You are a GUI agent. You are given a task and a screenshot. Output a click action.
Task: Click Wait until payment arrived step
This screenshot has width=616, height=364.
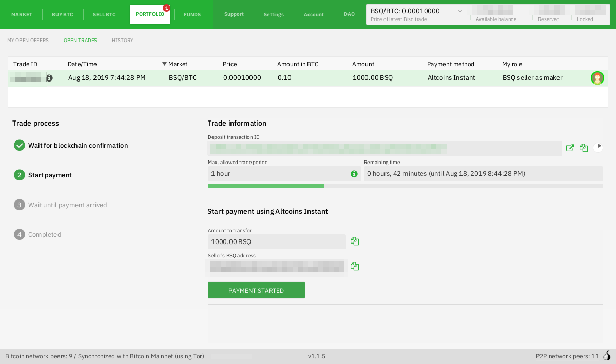point(61,205)
